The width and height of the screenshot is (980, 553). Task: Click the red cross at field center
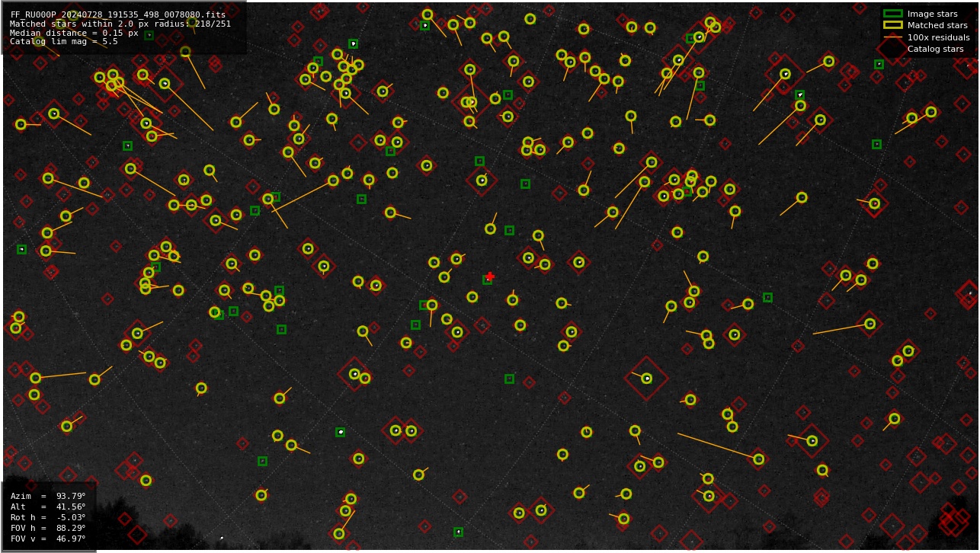click(x=490, y=276)
